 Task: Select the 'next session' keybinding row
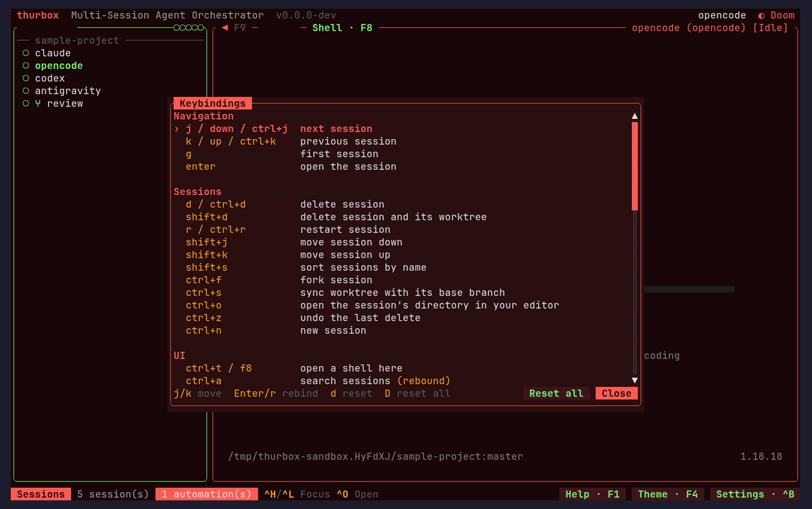click(x=402, y=129)
